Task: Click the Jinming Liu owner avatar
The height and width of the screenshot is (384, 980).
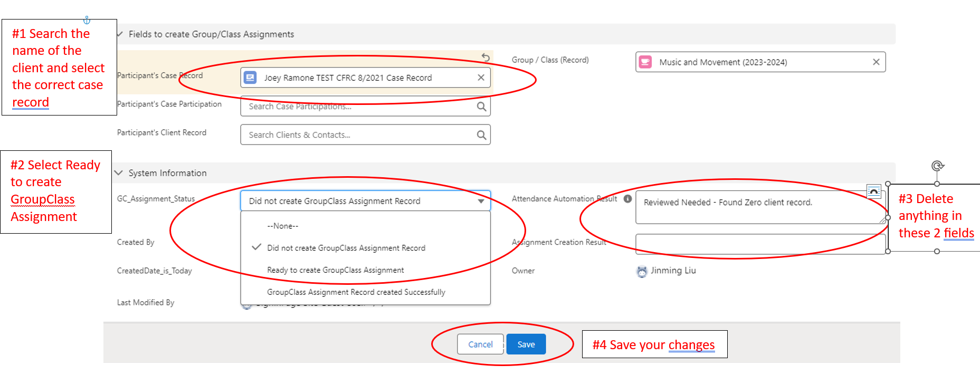Action: pyautogui.click(x=642, y=271)
